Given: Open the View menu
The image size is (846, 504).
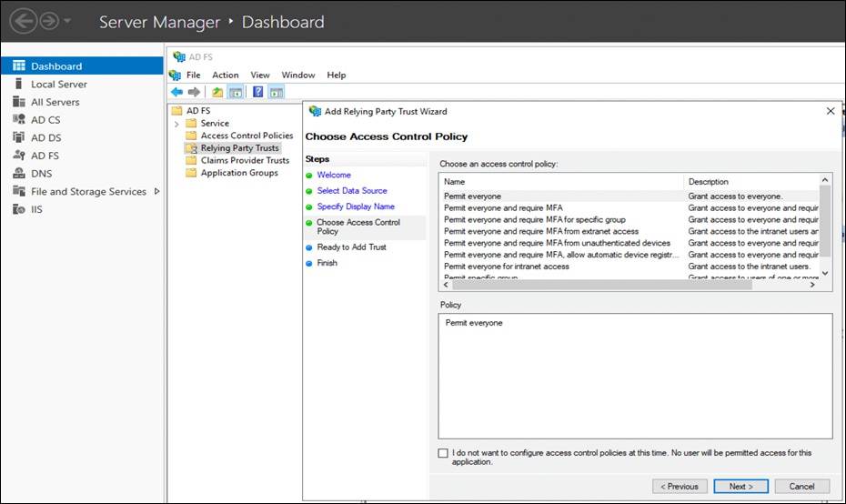Looking at the screenshot, I should (260, 75).
